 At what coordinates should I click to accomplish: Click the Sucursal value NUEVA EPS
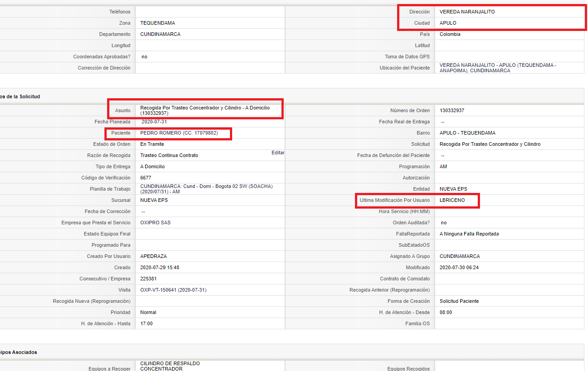point(154,200)
